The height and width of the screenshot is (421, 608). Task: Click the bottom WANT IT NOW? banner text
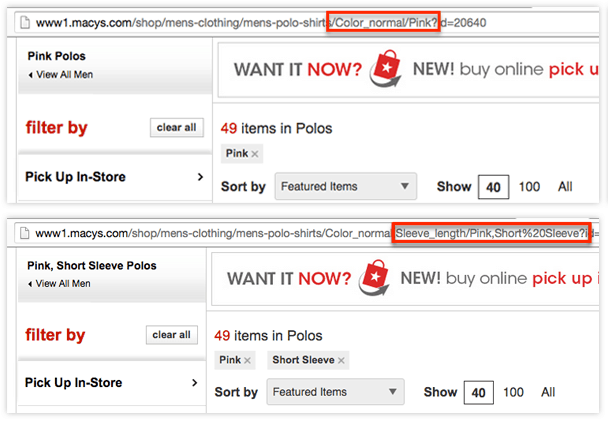point(289,279)
